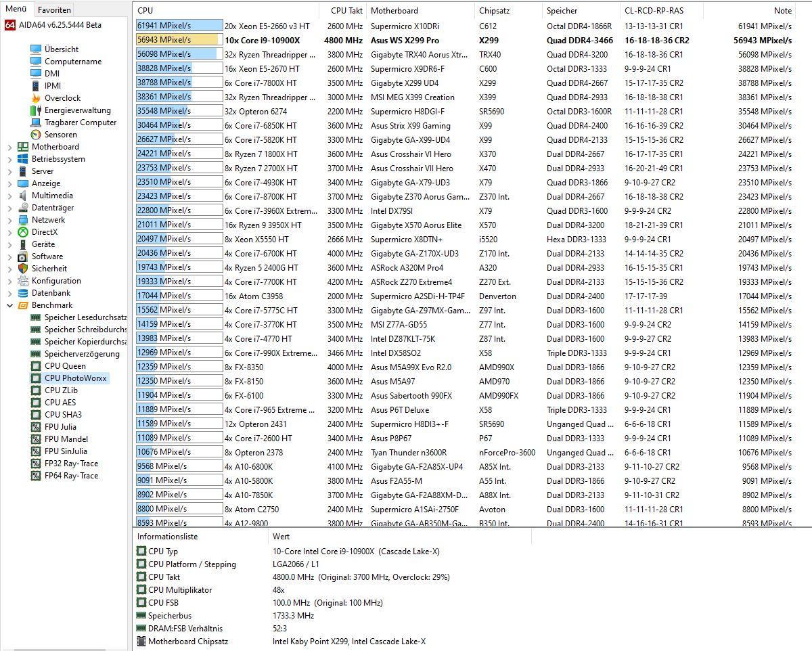
Task: Select the DRAM:FSB Verhältnis row
Action: tap(472, 629)
